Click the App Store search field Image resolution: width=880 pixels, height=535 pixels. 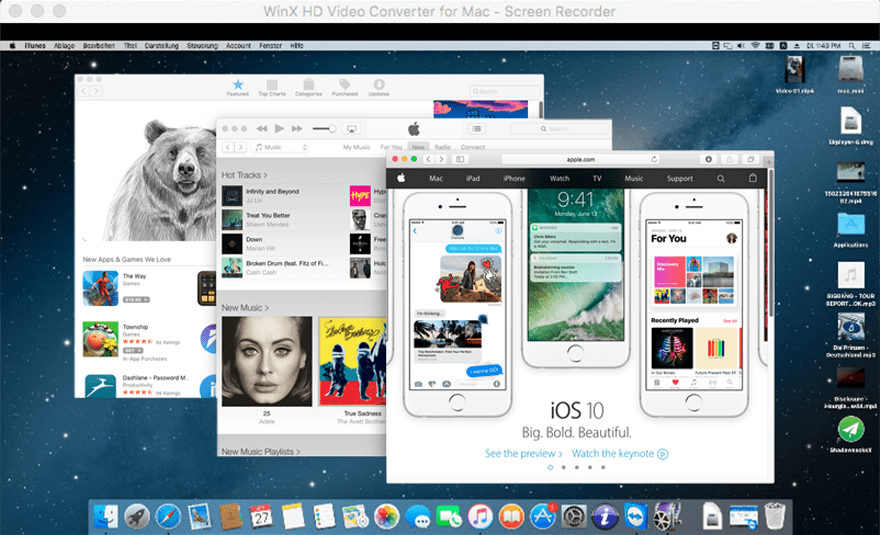505,91
